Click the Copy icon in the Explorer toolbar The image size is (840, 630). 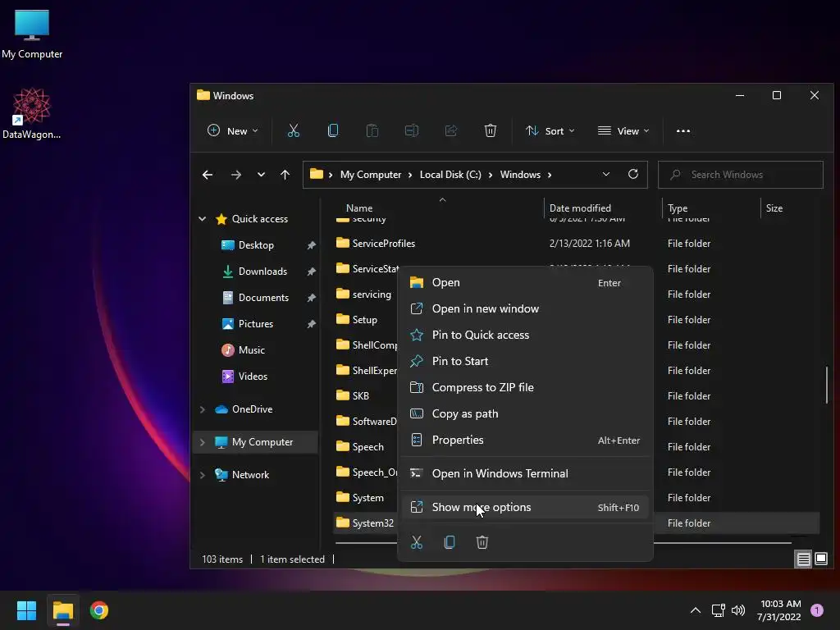coord(333,130)
